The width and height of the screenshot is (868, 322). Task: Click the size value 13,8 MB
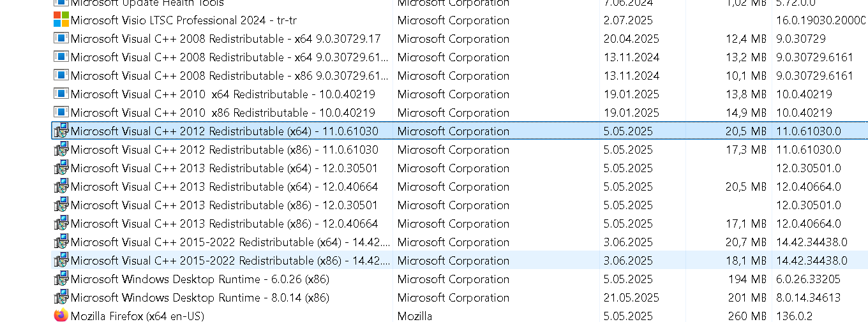point(746,94)
